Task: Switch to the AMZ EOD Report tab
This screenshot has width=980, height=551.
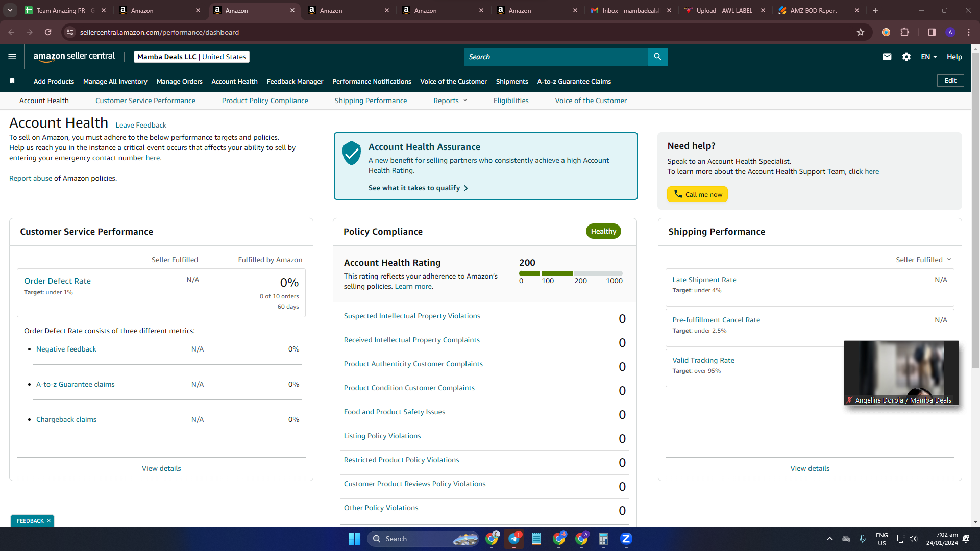Action: coord(819,10)
